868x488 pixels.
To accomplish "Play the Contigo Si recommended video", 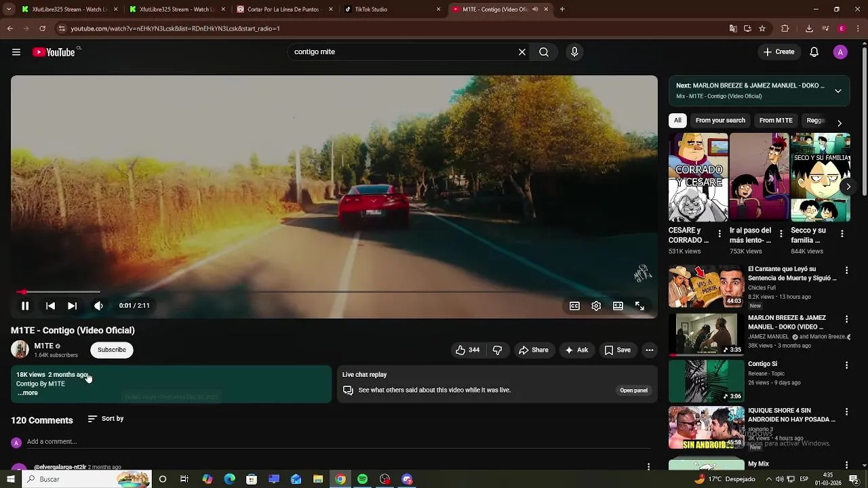I will (707, 381).
